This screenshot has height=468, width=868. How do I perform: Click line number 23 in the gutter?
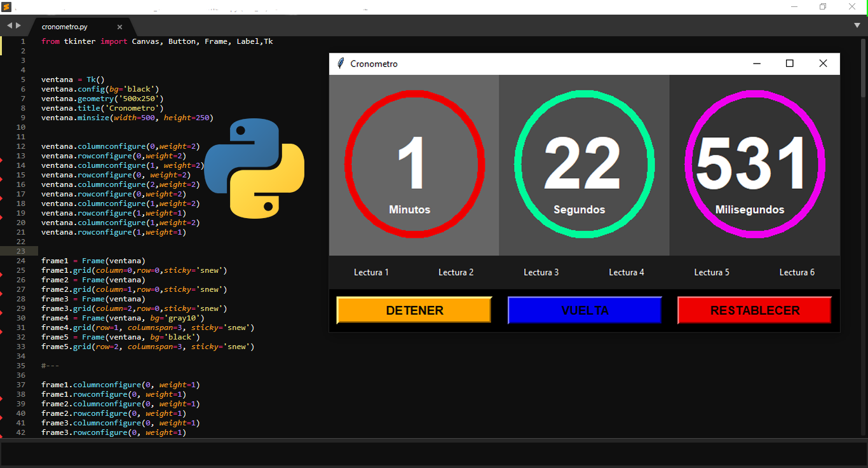pyautogui.click(x=22, y=251)
